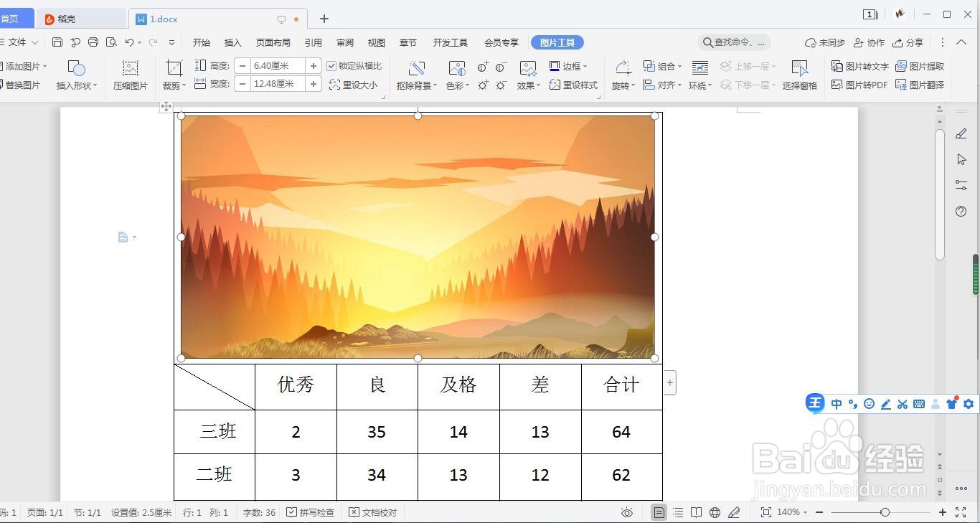Click Reset Size (重设大小) button
Screen dimensions: 980x523
(353, 85)
